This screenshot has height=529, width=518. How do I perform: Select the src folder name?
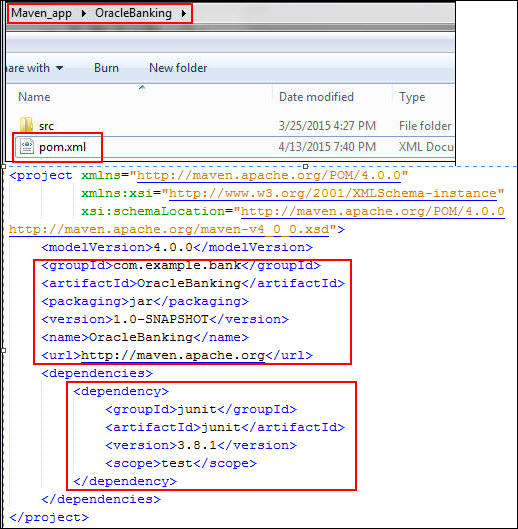pos(46,126)
